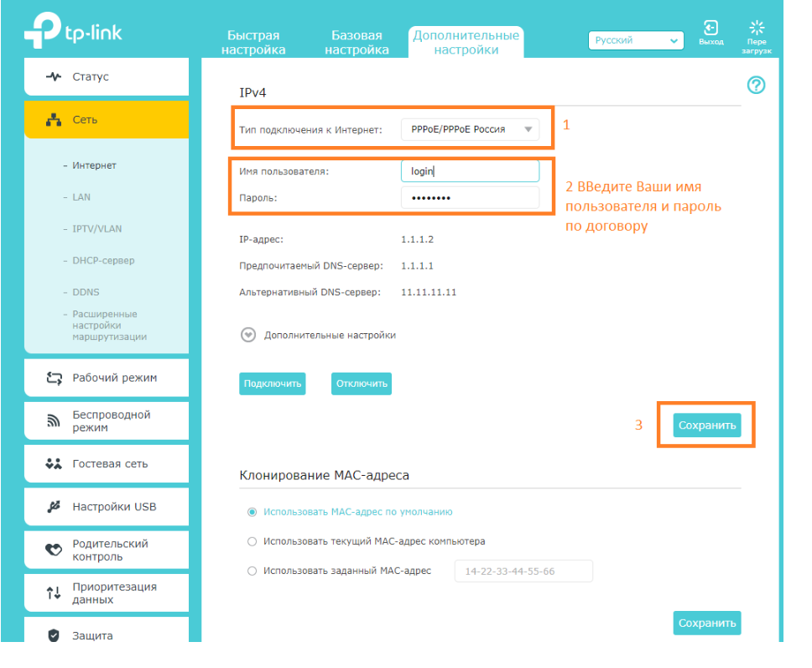
Task: Open DDNS submenu item
Action: [86, 292]
